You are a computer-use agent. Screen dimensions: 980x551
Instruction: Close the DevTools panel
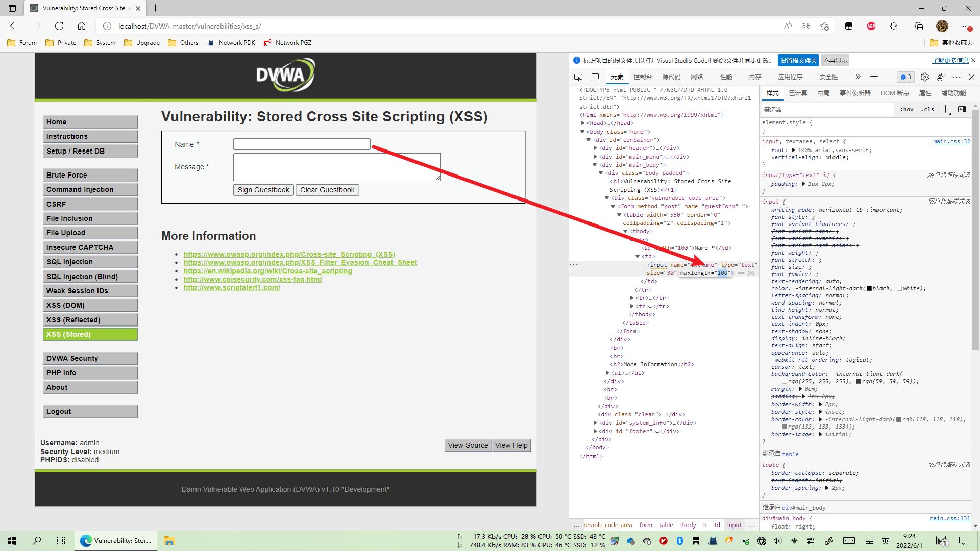(972, 77)
